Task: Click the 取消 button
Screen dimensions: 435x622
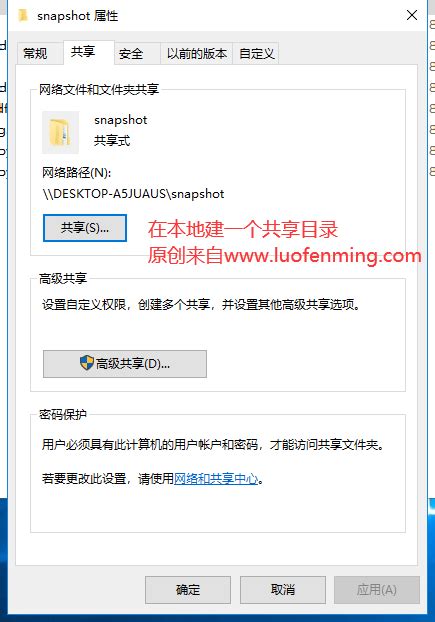Action: pyautogui.click(x=283, y=590)
